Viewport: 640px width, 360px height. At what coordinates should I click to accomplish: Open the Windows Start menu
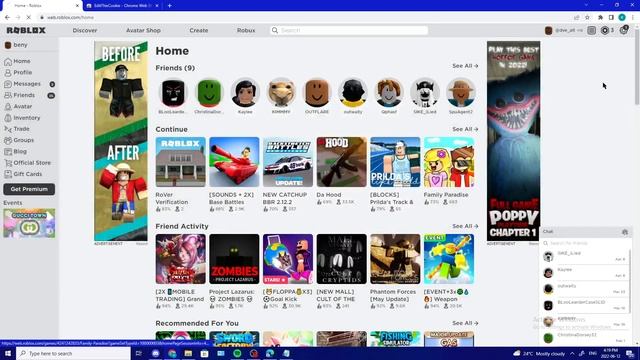(x=8, y=353)
